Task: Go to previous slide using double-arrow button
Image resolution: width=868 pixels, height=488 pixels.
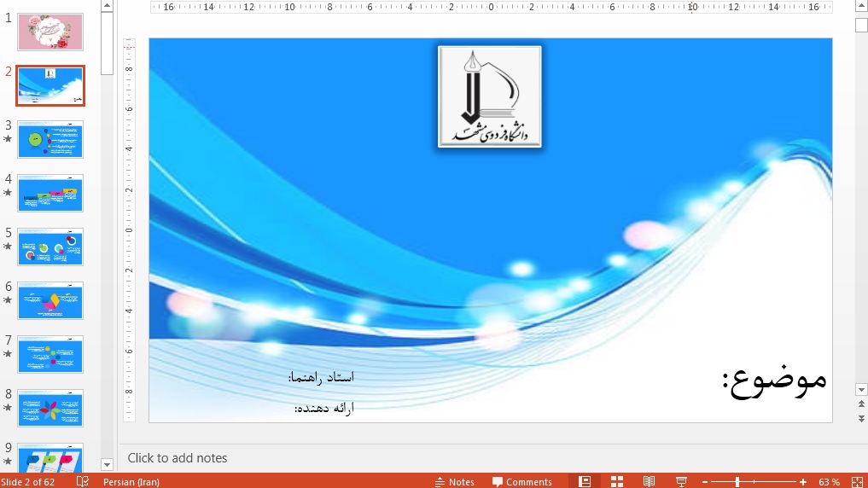Action: pyautogui.click(x=861, y=404)
